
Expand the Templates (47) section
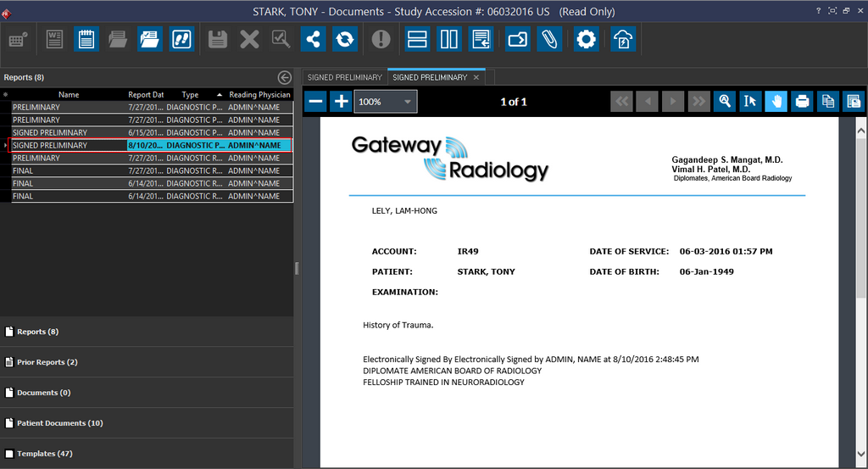point(44,454)
